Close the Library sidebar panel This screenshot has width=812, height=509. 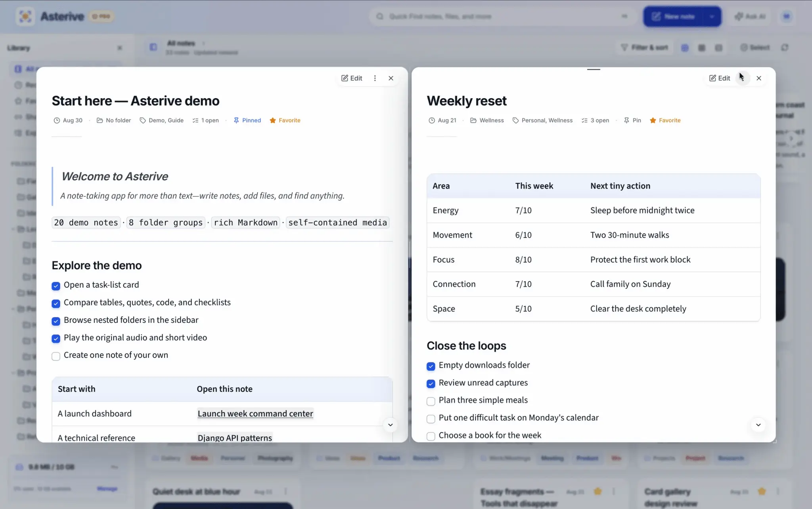point(120,48)
